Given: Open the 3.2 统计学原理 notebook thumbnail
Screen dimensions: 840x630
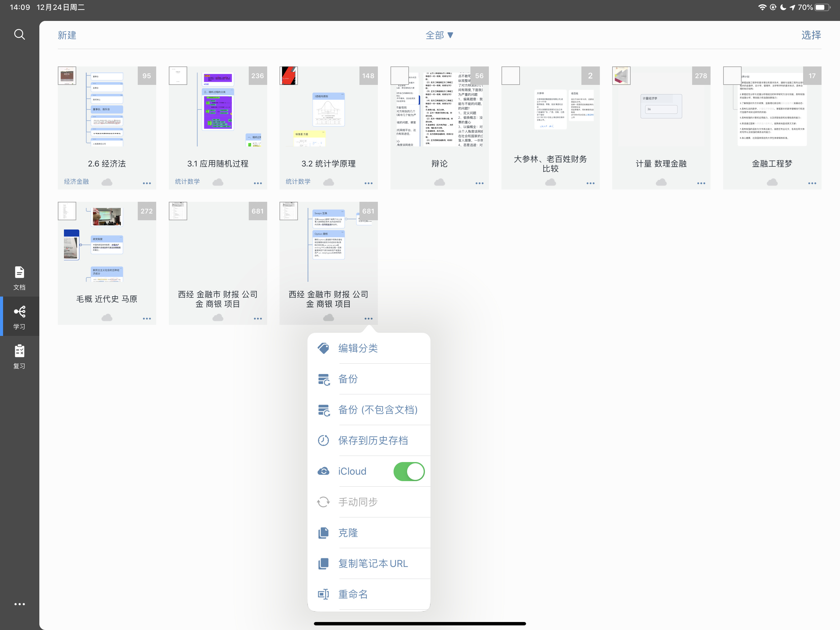Looking at the screenshot, I should [x=328, y=110].
